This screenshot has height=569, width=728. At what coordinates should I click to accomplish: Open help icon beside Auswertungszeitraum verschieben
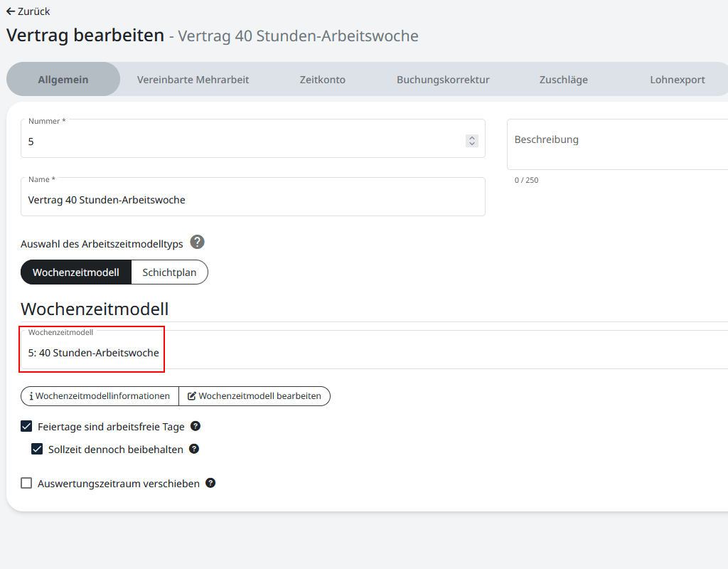[210, 483]
